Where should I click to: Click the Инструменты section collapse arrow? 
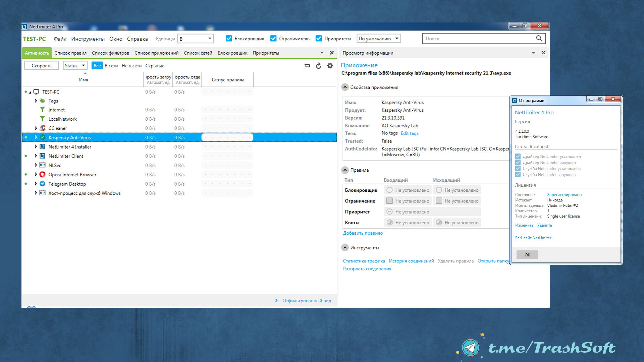click(x=346, y=247)
